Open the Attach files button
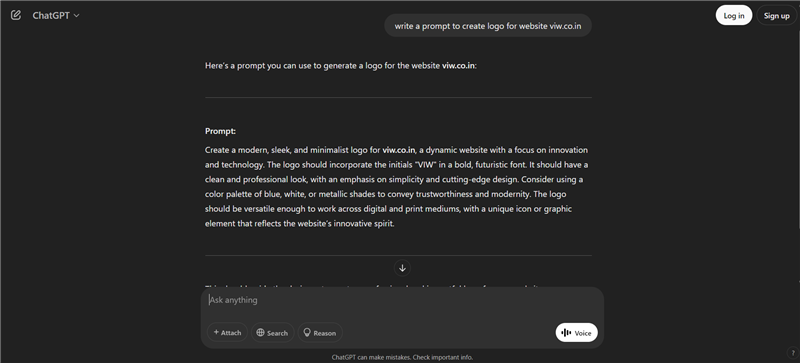This screenshot has height=363, width=800. (227, 332)
